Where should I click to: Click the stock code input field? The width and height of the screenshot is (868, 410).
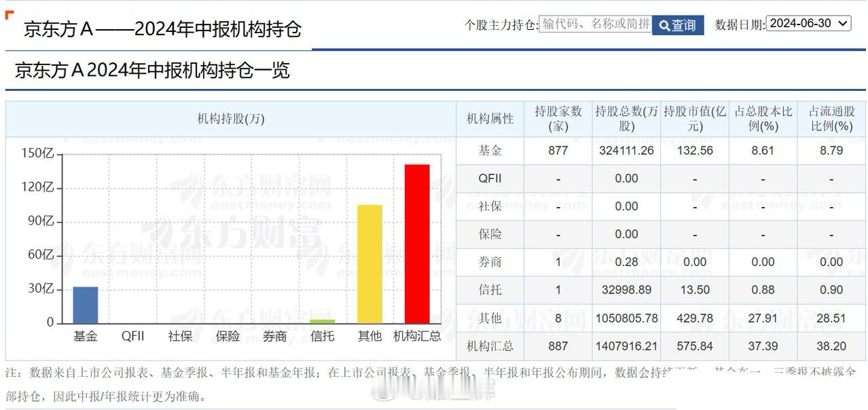(x=595, y=24)
